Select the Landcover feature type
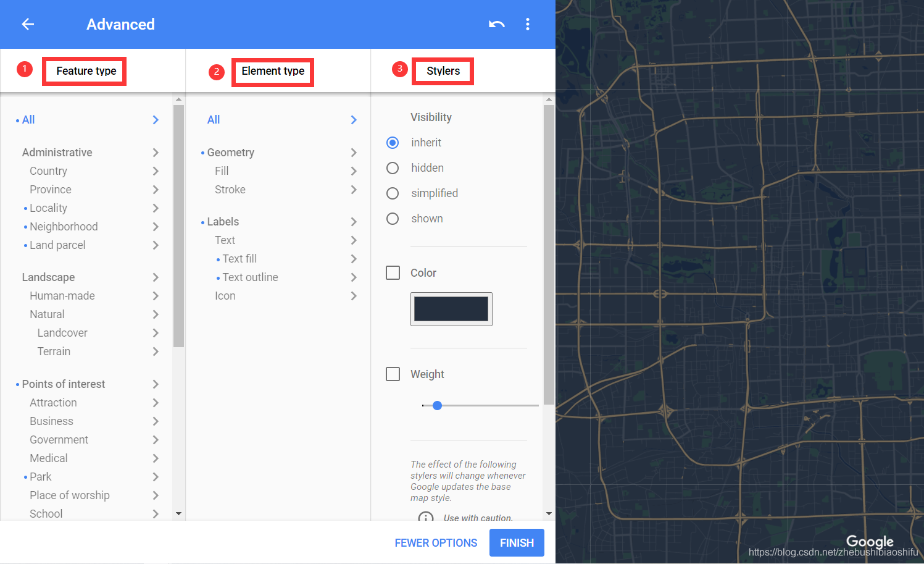 62,333
